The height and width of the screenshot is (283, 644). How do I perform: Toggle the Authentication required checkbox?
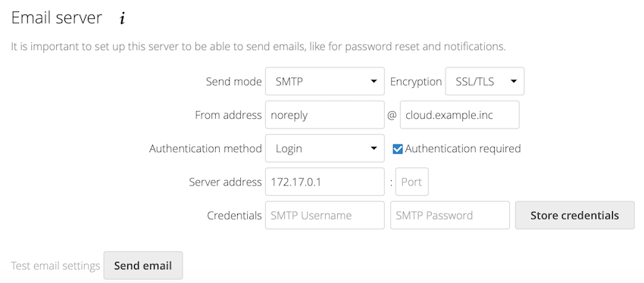tap(398, 148)
